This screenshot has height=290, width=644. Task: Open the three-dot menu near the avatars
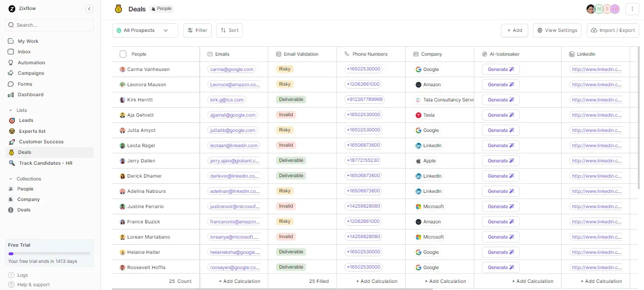point(632,8)
